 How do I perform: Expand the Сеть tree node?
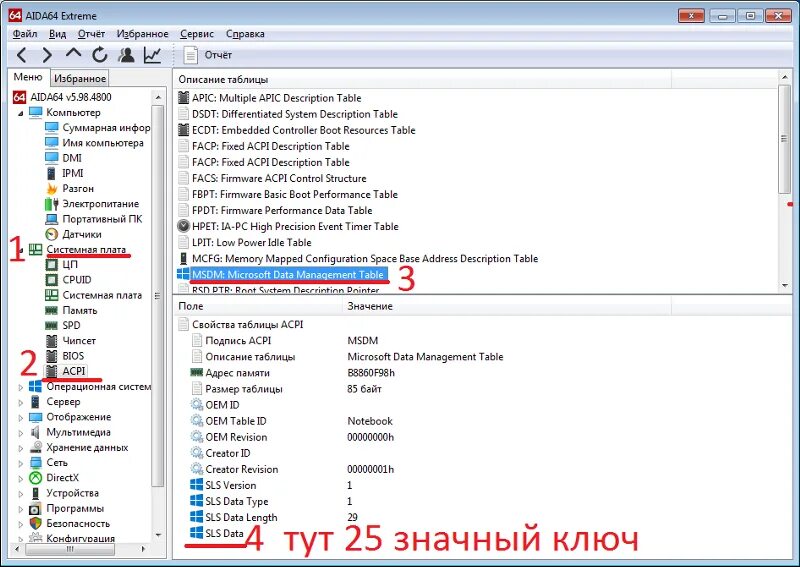[x=20, y=463]
